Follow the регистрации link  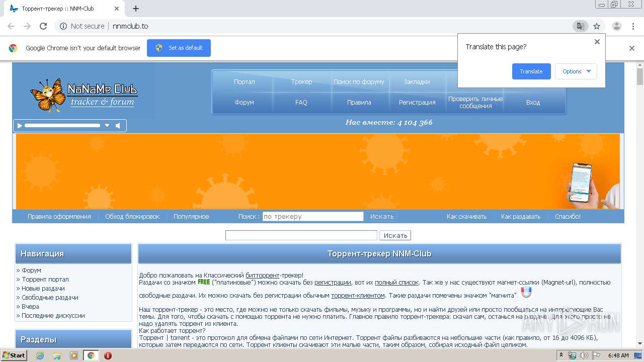(333, 283)
